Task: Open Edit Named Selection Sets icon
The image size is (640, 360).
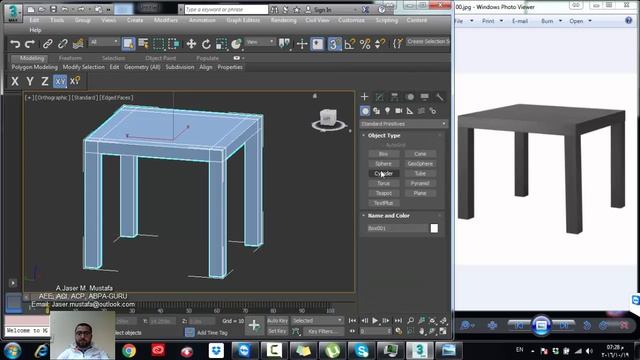Action: [x=397, y=44]
